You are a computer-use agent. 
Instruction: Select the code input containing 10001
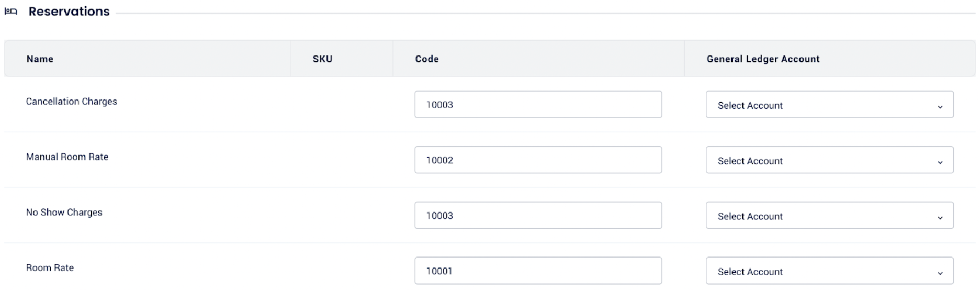tap(538, 271)
